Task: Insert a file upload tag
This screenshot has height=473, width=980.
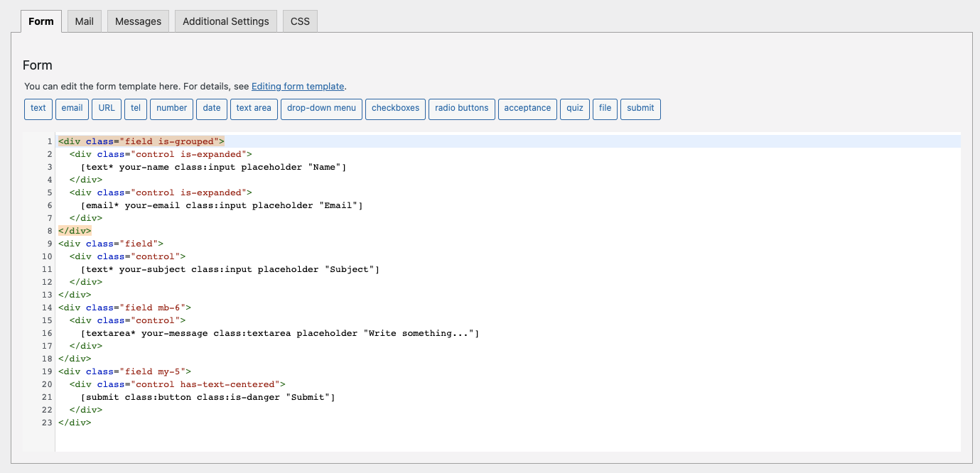Action: [605, 109]
